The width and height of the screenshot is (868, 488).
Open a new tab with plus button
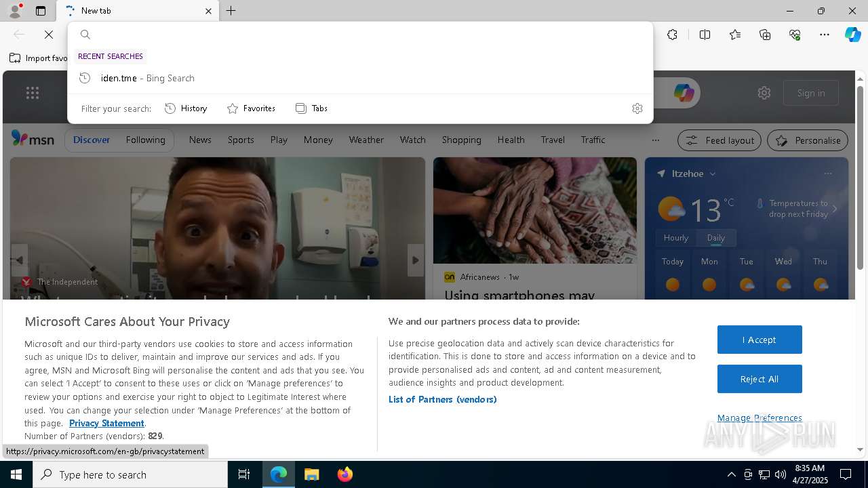click(x=231, y=11)
